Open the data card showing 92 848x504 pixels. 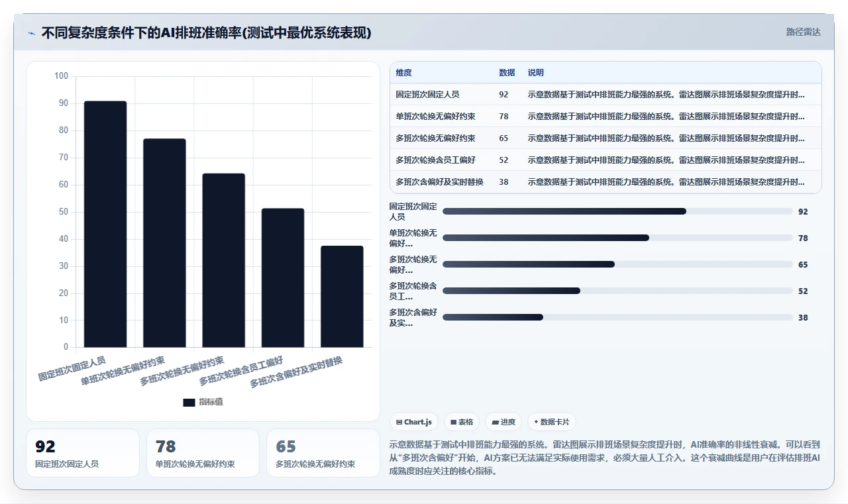(x=83, y=453)
